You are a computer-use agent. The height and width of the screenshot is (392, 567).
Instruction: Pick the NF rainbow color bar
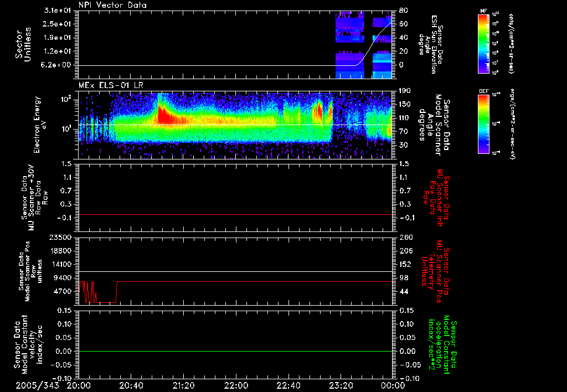coord(484,43)
